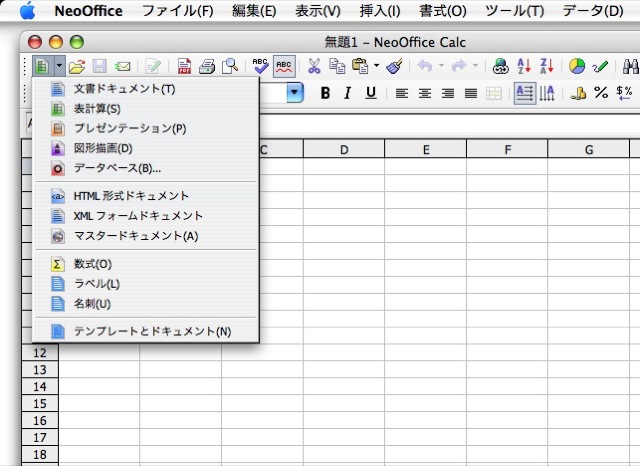Click the Print icon in toolbar
Viewport: 640px width, 466px height.
coord(208,67)
